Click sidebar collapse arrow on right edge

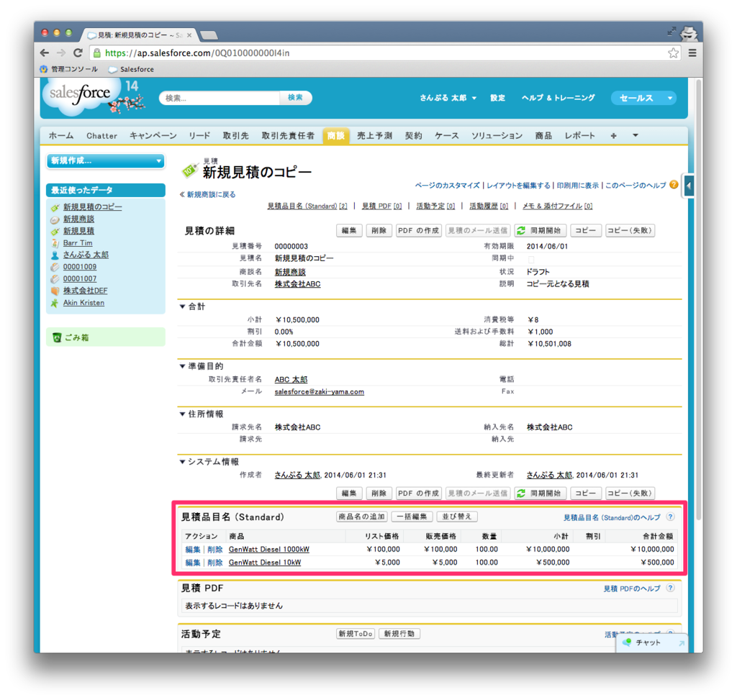(689, 186)
